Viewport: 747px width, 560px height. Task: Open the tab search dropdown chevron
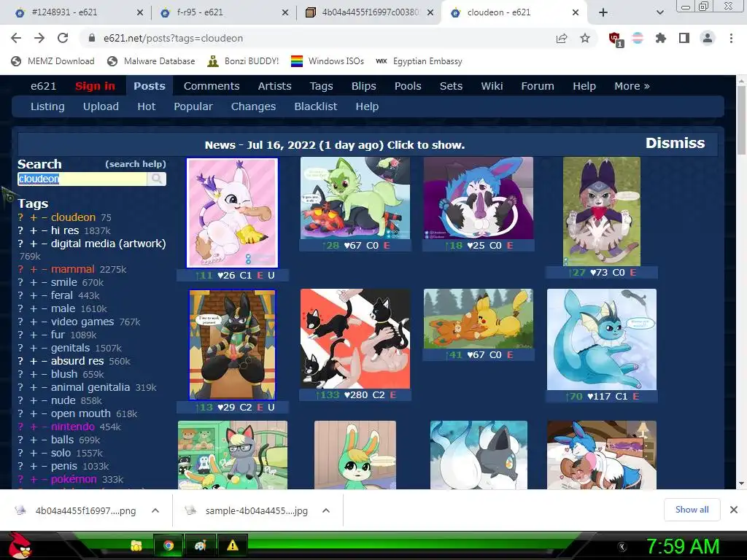click(x=659, y=12)
